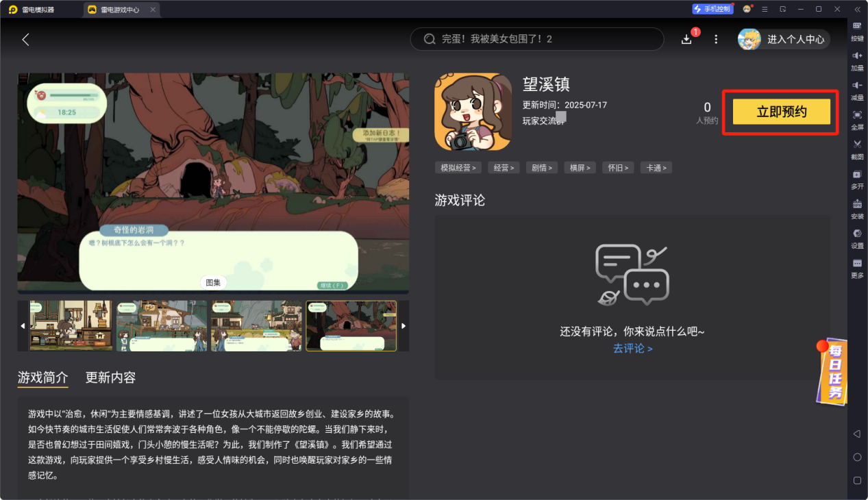
Task: Click the yellow 立即预约 button
Action: tap(782, 112)
